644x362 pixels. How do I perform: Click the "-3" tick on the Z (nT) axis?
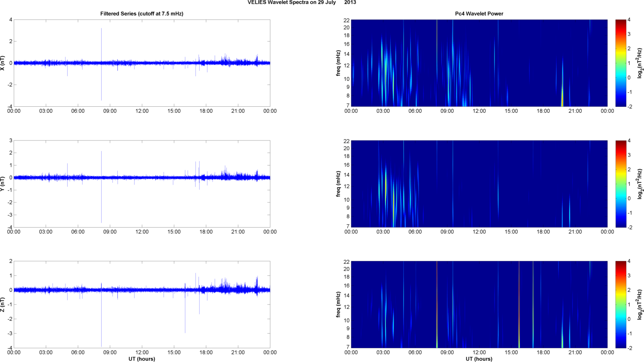coord(10,333)
